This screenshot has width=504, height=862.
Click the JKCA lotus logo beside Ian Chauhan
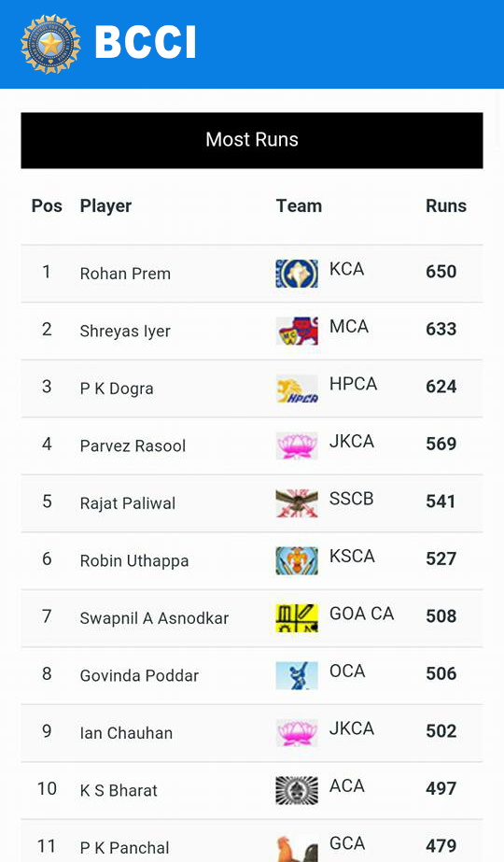pyautogui.click(x=297, y=733)
